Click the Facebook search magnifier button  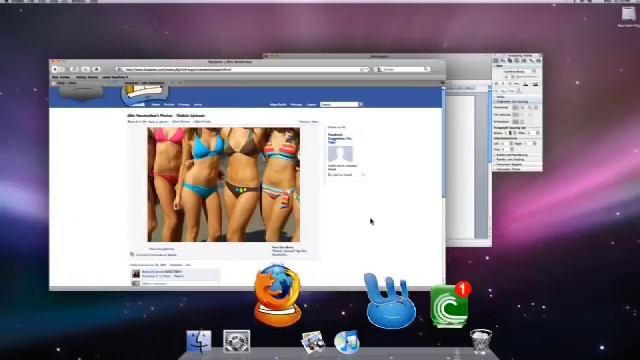pos(361,104)
